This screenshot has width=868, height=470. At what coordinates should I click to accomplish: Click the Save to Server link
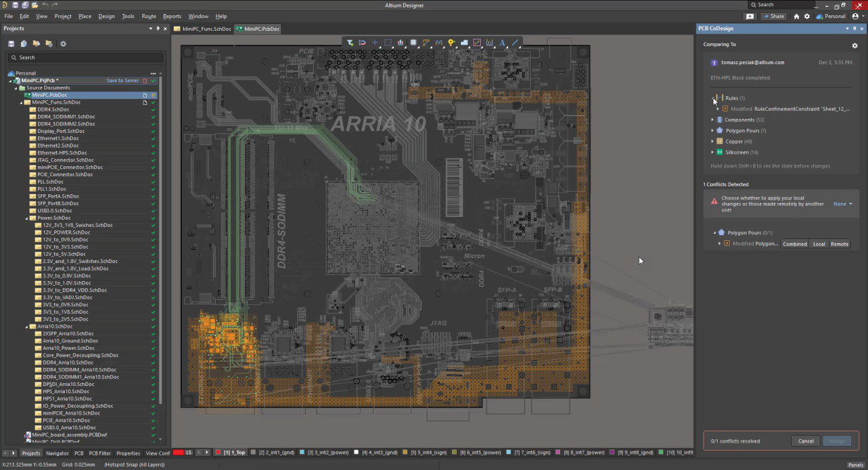[122, 80]
